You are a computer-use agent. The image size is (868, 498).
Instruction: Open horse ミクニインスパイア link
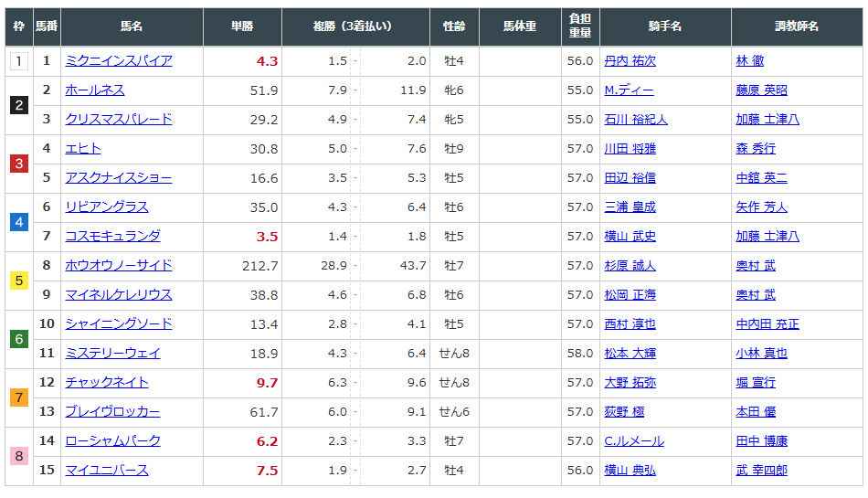tap(119, 61)
